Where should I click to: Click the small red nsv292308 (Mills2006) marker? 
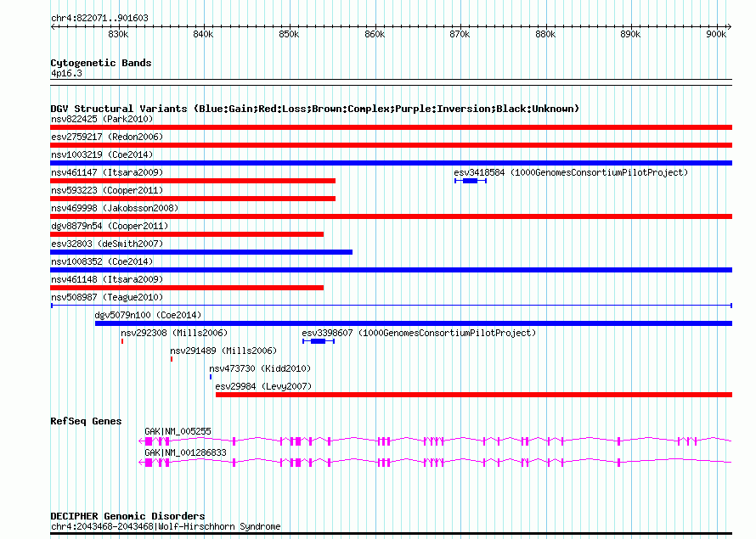coord(122,341)
